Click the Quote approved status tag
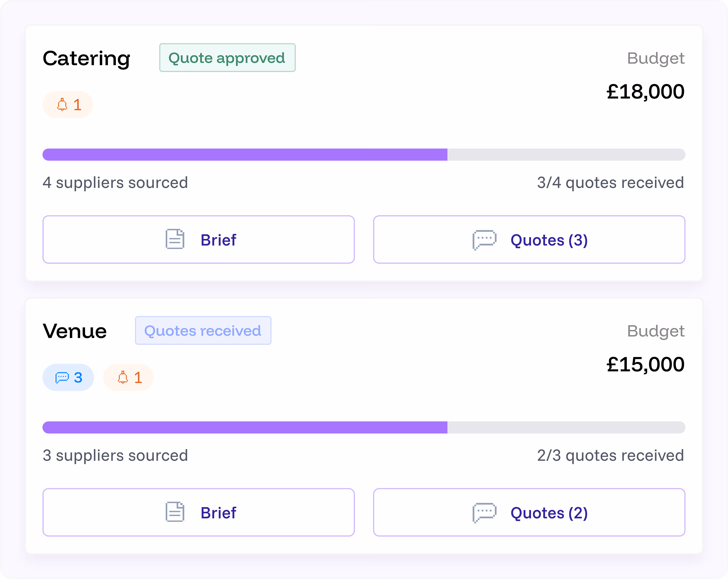 click(227, 58)
